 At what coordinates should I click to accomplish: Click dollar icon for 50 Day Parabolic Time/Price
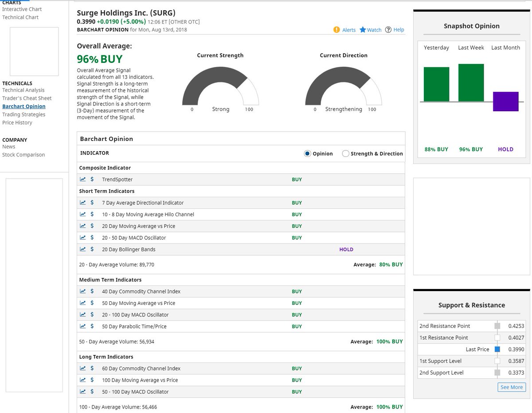[x=92, y=326]
